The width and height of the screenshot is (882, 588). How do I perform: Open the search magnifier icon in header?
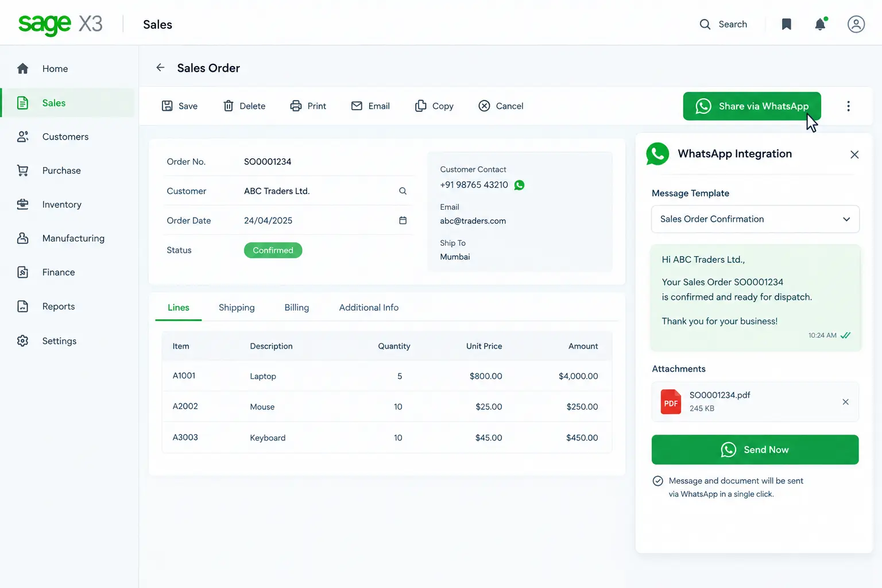pyautogui.click(x=705, y=24)
